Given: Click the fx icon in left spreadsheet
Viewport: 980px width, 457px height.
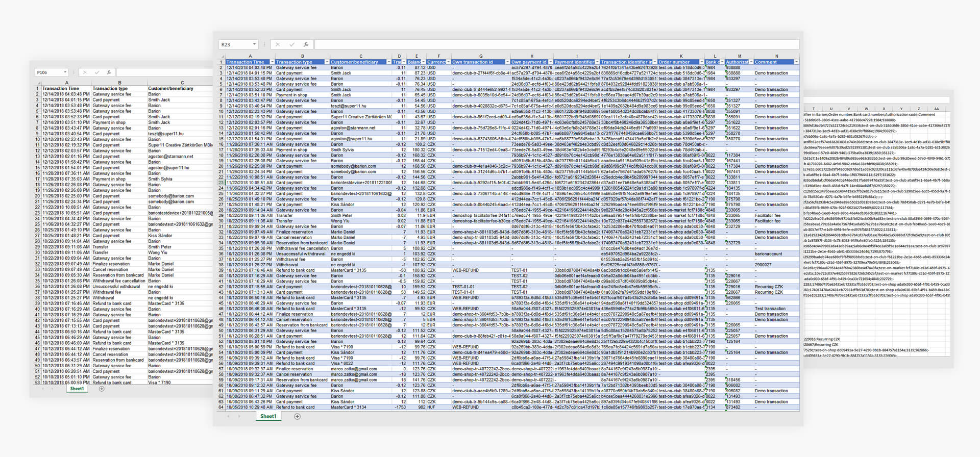Looking at the screenshot, I should pyautogui.click(x=109, y=72).
